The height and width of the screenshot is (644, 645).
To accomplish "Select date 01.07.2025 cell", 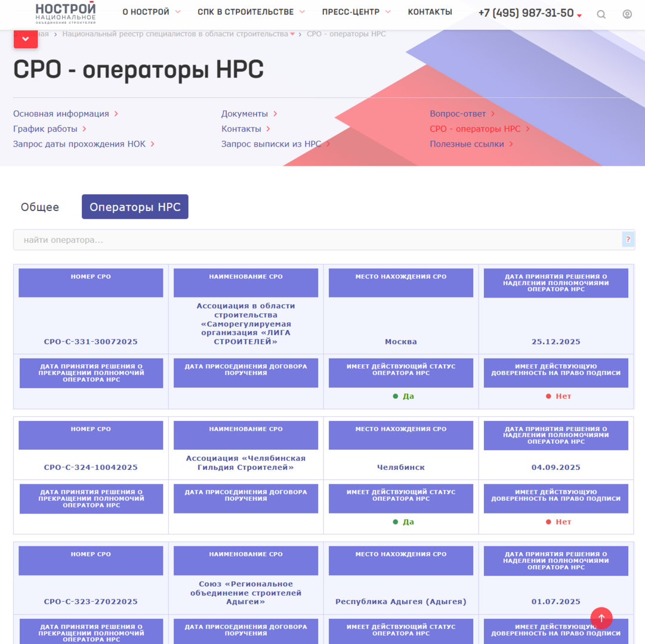I will (556, 602).
